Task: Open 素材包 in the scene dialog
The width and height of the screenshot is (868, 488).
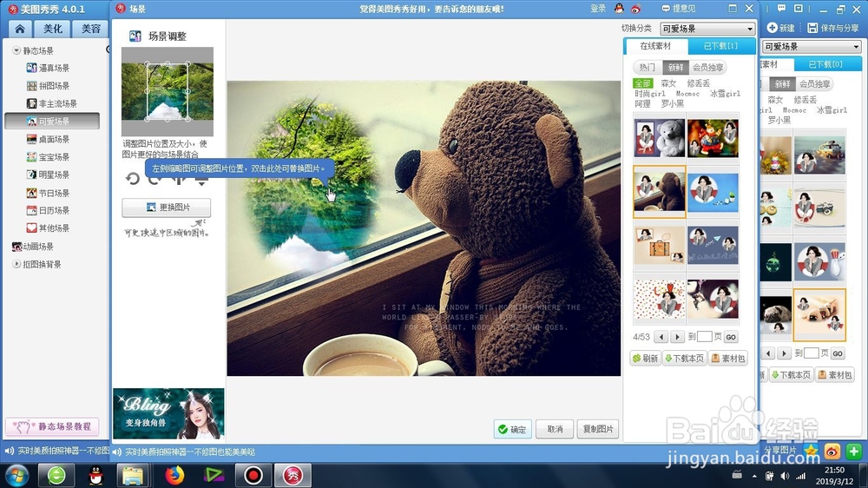Action: pos(728,359)
